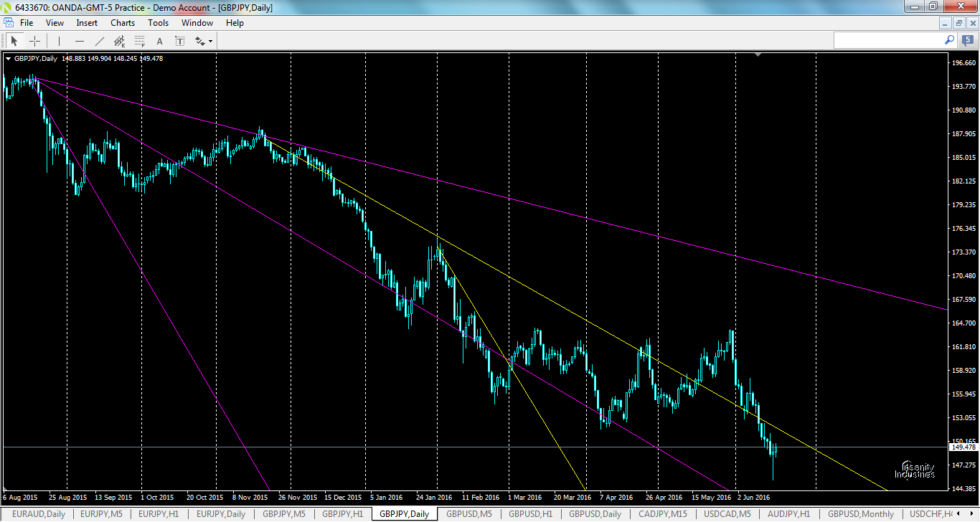Viewport: 980px width, 522px height.
Task: Select the Equidistant Channel tool
Action: pos(119,41)
